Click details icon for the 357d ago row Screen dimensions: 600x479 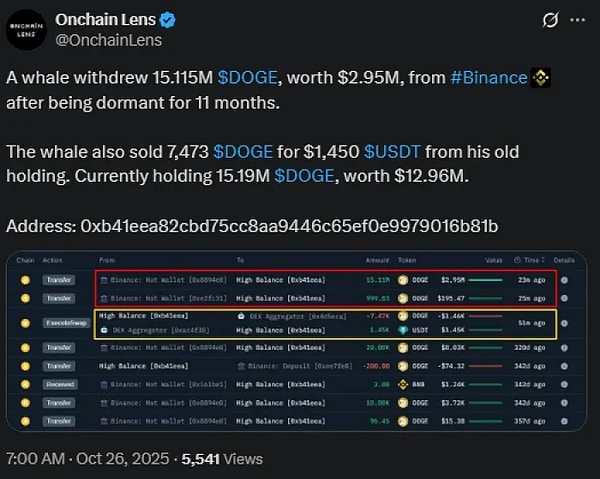(x=566, y=421)
